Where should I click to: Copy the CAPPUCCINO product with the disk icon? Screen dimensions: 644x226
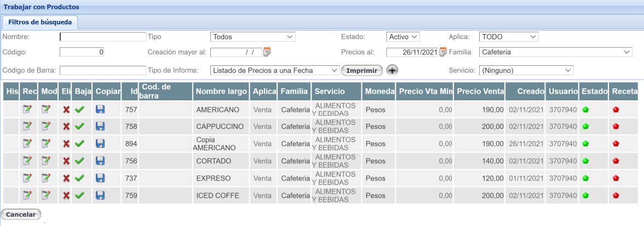[x=100, y=126]
